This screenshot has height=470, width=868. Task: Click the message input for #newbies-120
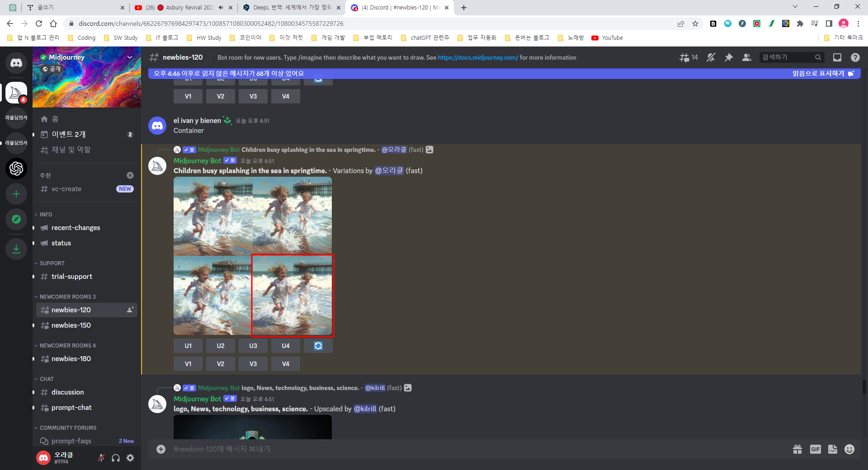coord(479,449)
